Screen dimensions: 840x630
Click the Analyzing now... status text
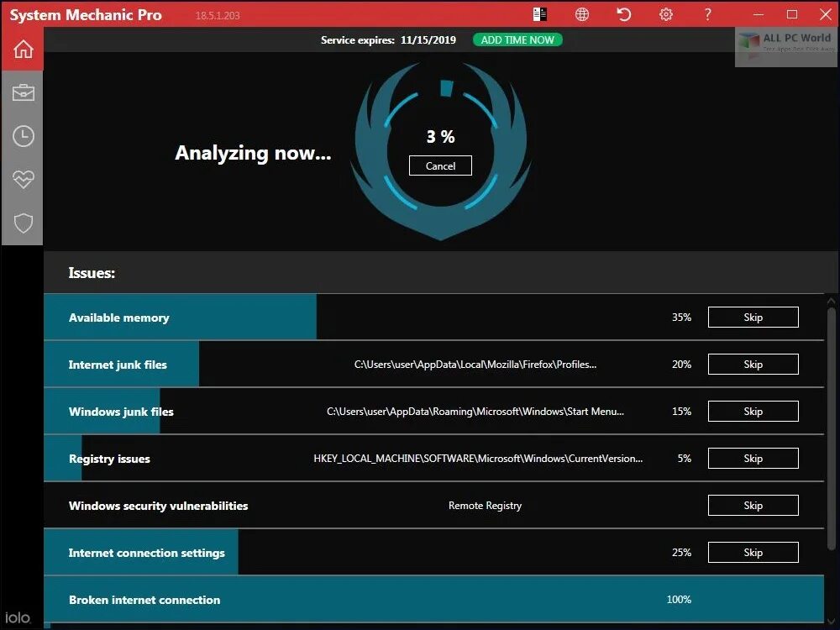(253, 153)
